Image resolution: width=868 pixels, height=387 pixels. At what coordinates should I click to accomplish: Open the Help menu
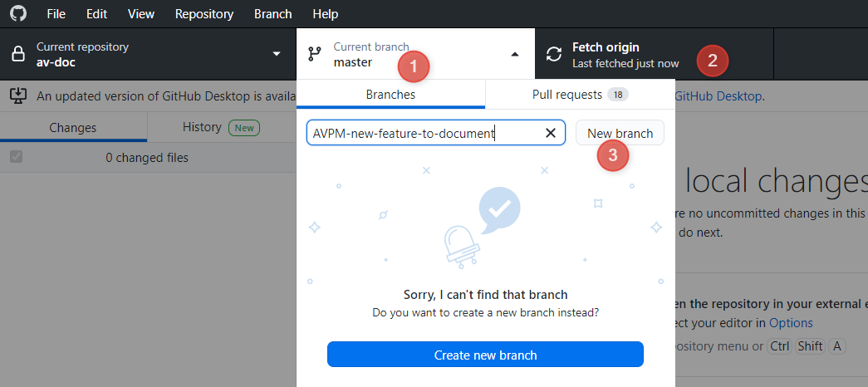(326, 14)
